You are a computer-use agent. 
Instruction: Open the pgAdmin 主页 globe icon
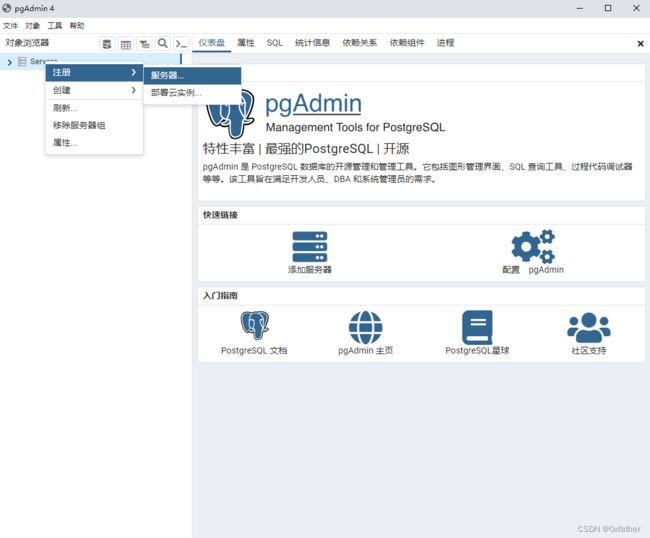[x=366, y=327]
